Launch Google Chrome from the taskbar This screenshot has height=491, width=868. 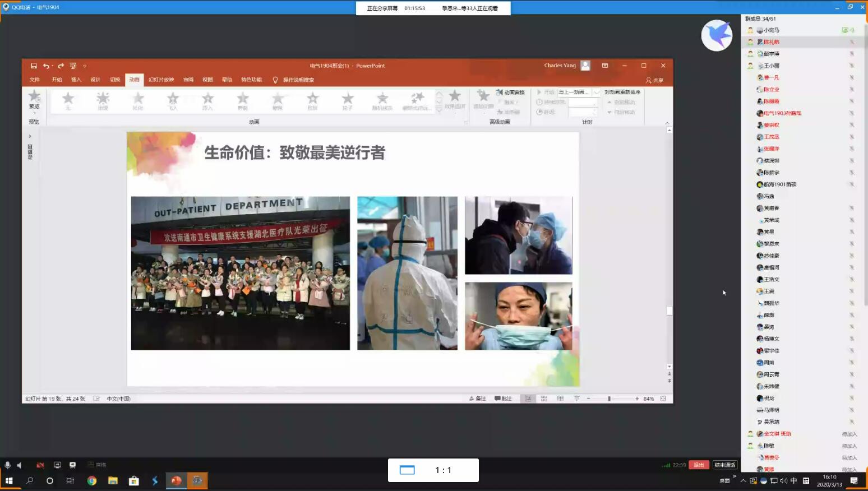92,480
